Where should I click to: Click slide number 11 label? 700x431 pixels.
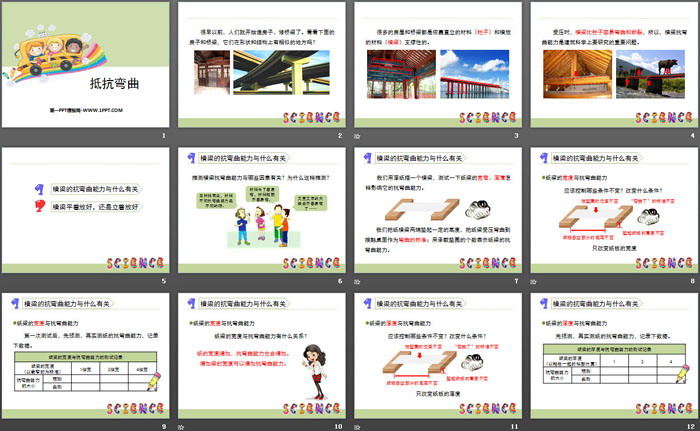click(x=515, y=427)
